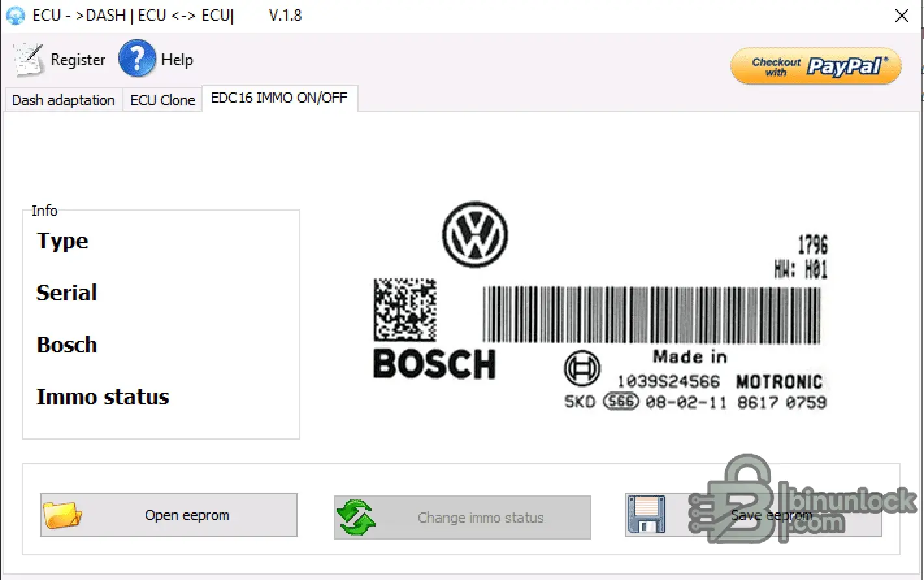
Task: Click the "Info" group box title
Action: [44, 211]
